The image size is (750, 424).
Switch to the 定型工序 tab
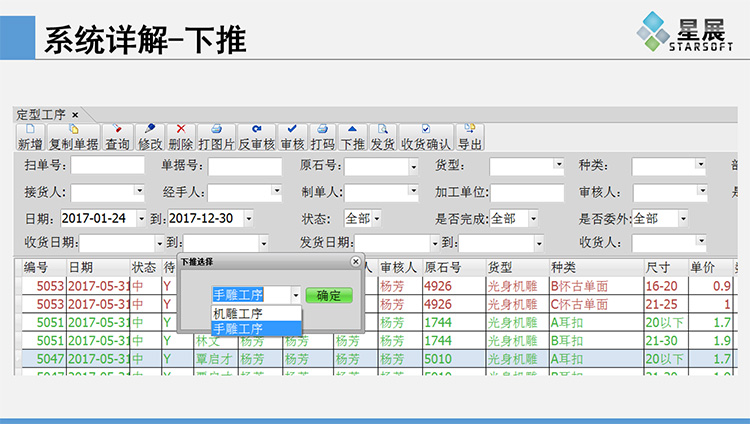tap(41, 114)
